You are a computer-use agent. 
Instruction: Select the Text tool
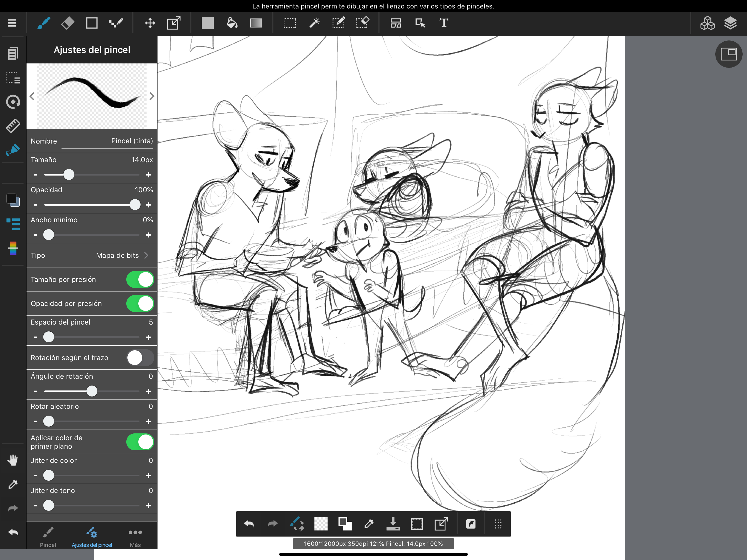click(x=444, y=23)
